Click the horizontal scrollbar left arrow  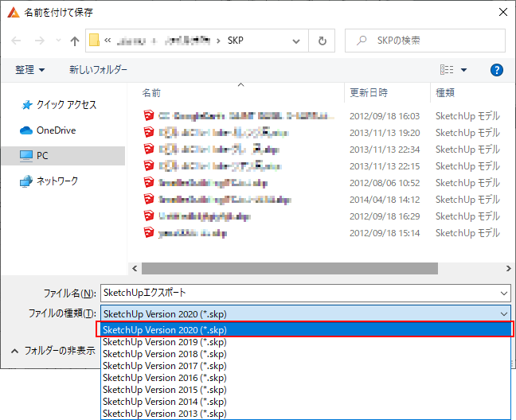pos(135,269)
